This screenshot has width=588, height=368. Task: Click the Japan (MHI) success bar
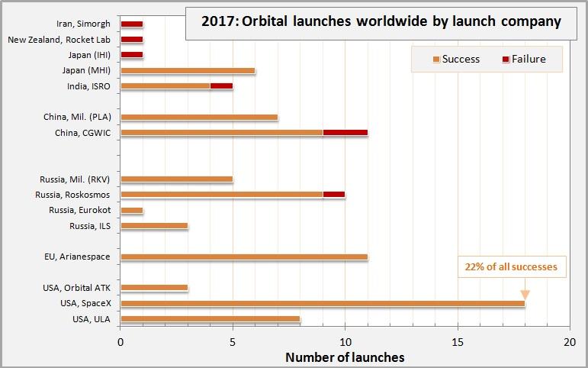(188, 70)
